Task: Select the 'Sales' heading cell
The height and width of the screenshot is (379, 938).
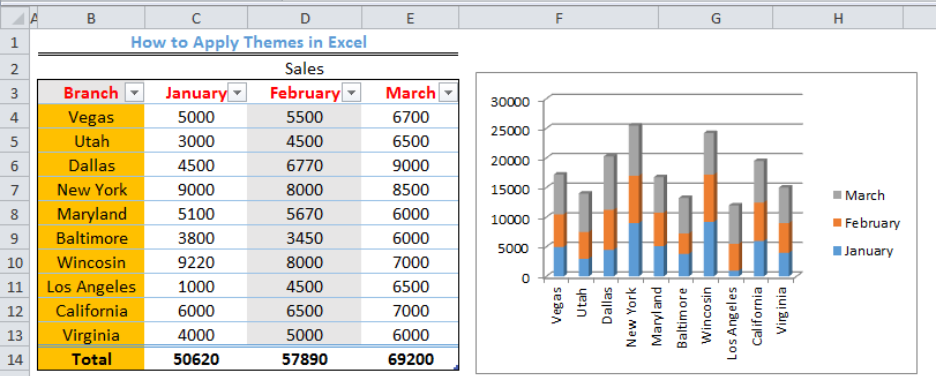Action: click(304, 69)
